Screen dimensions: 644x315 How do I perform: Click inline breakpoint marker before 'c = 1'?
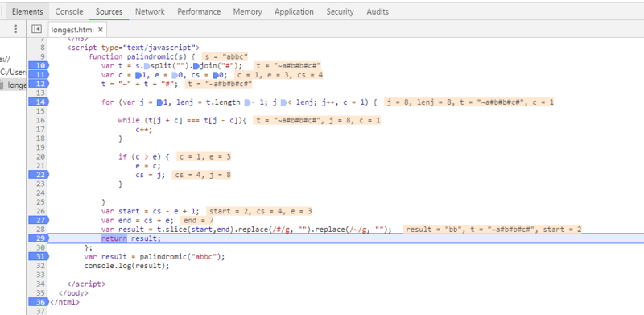pyautogui.click(x=138, y=75)
